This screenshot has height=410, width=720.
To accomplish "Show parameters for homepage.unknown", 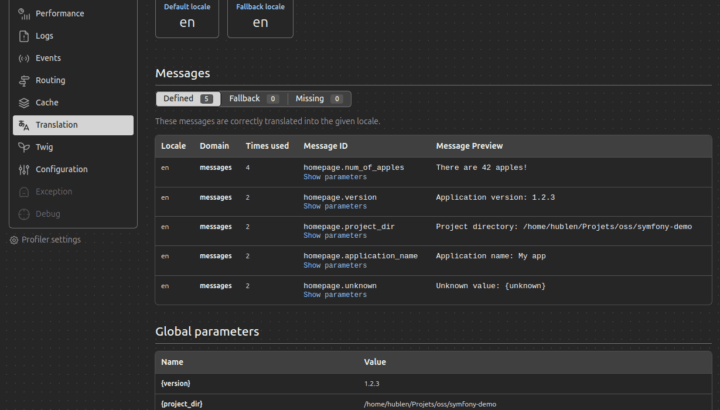I will coord(335,295).
